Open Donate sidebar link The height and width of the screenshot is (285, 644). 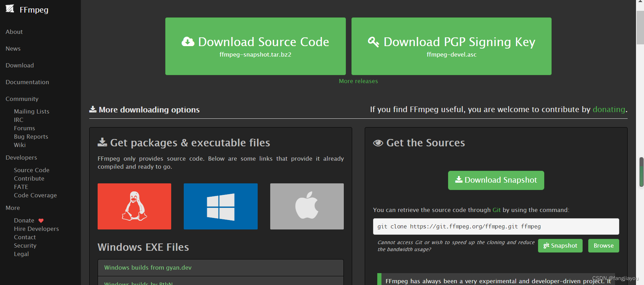coord(24,220)
